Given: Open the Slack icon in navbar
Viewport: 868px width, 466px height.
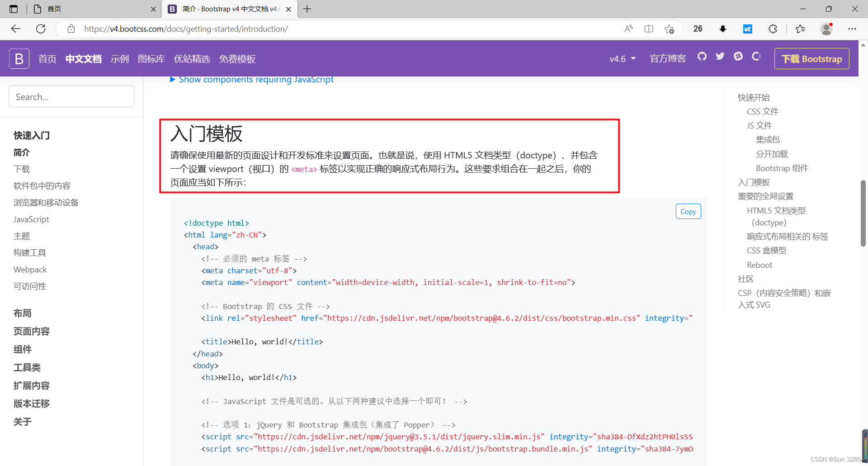Looking at the screenshot, I should 738,57.
